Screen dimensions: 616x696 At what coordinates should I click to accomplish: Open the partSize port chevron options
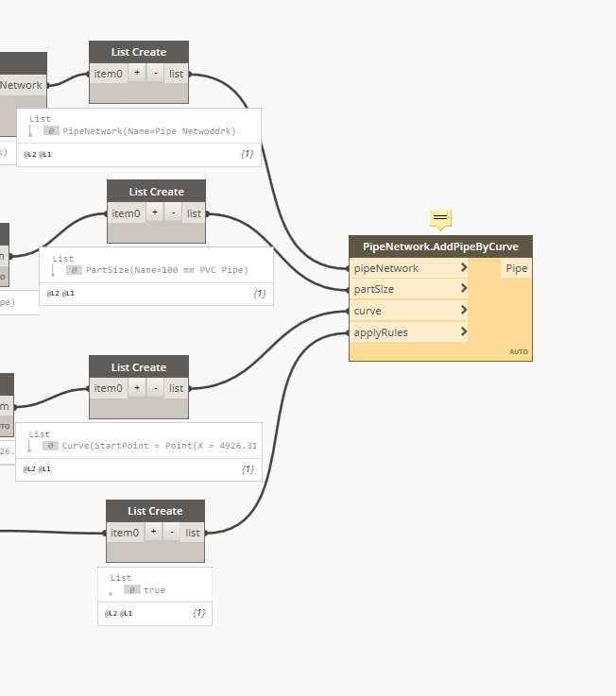pos(464,289)
